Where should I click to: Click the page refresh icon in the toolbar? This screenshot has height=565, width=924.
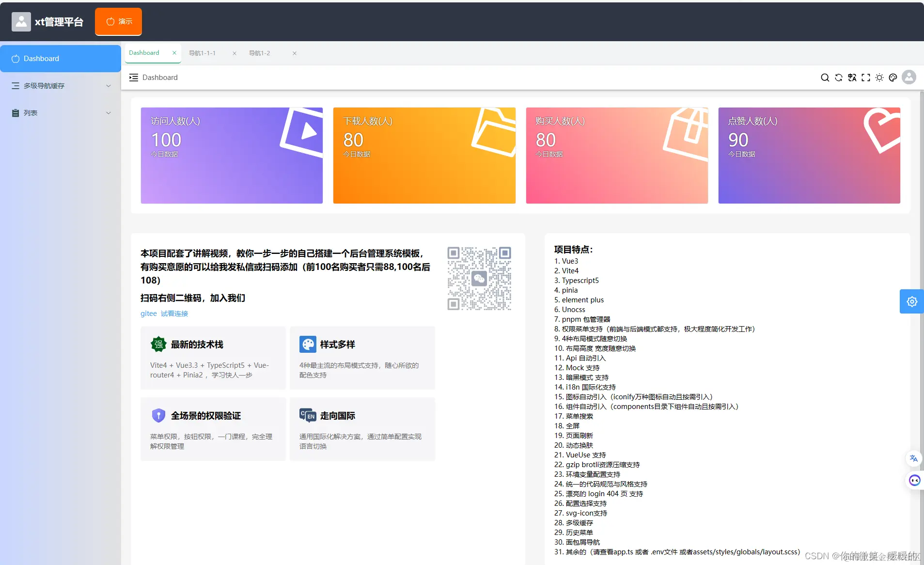click(838, 78)
